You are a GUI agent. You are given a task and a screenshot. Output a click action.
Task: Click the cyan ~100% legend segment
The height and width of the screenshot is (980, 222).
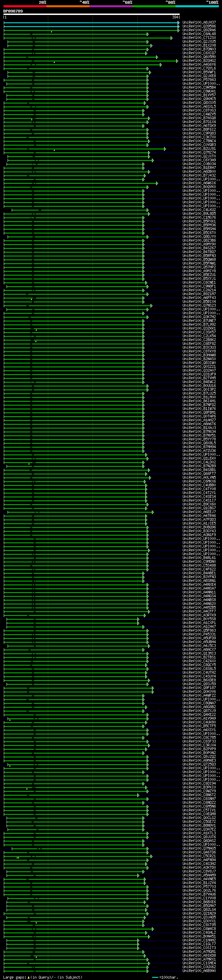[x=197, y=6]
